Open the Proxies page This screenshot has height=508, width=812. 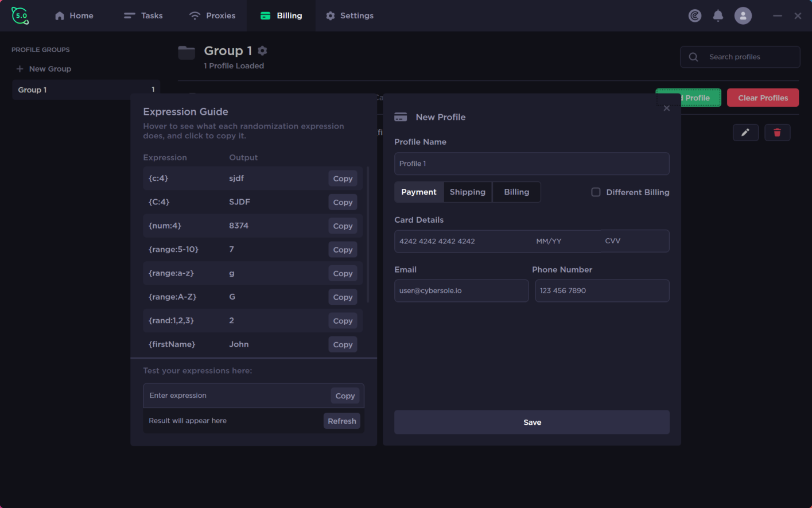click(212, 15)
